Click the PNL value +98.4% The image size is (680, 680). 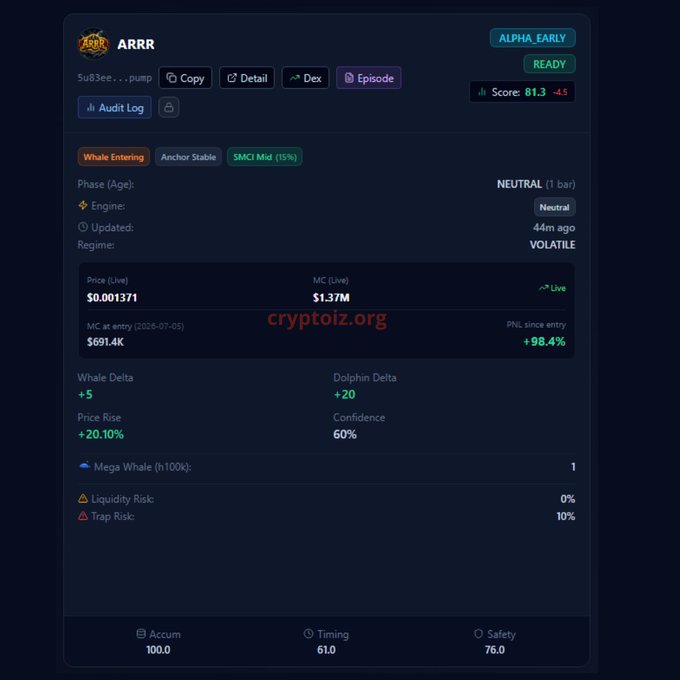[x=544, y=341]
